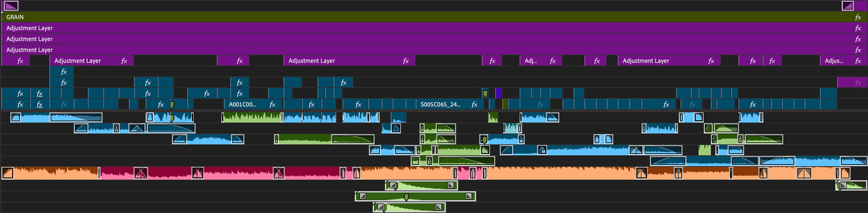The height and width of the screenshot is (213, 868).
Task: Select the S005C065_24... video clip
Action: click(x=449, y=104)
